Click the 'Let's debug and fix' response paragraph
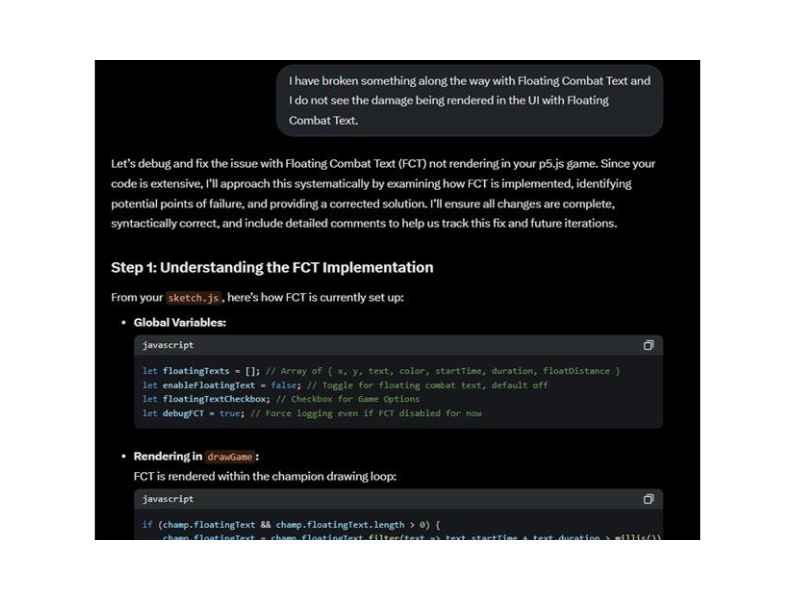This screenshot has width=800, height=600. (x=383, y=193)
